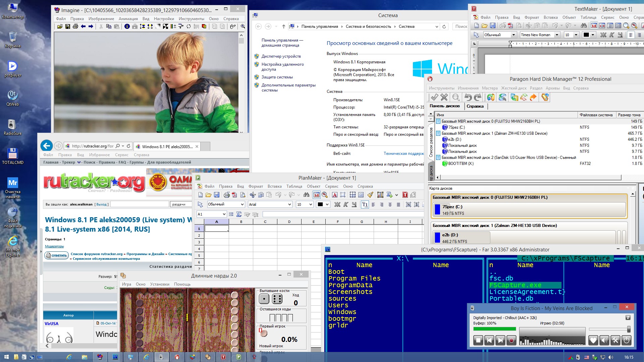Export to PDF from PlanMaker toolbar
The image size is (644, 362).
pyautogui.click(x=234, y=195)
